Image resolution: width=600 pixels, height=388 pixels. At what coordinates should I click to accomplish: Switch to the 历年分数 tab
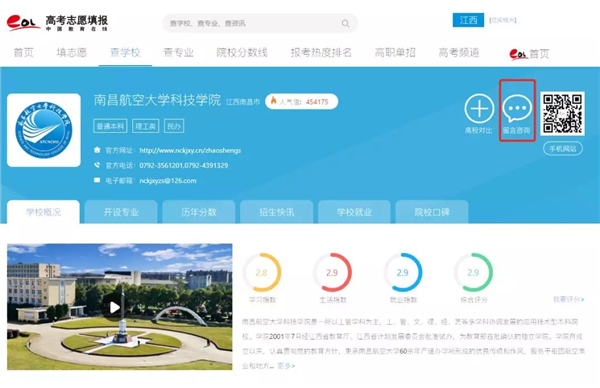(x=199, y=212)
